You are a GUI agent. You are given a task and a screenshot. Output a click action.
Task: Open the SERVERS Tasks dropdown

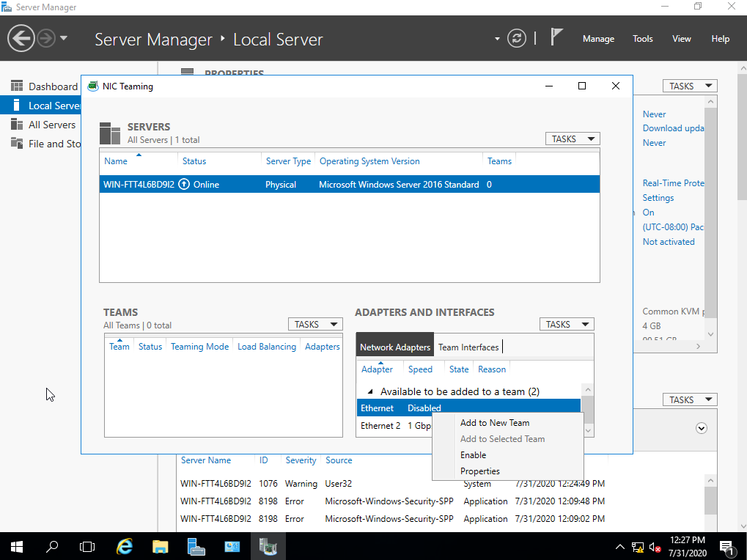[573, 139]
